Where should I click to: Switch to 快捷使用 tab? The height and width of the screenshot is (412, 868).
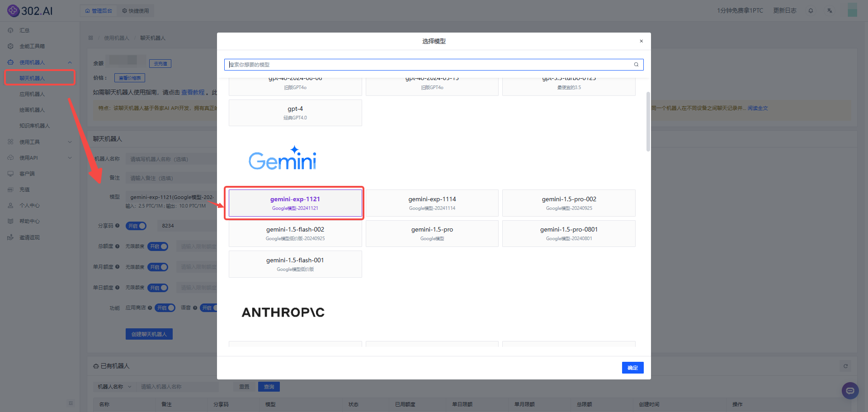point(136,11)
